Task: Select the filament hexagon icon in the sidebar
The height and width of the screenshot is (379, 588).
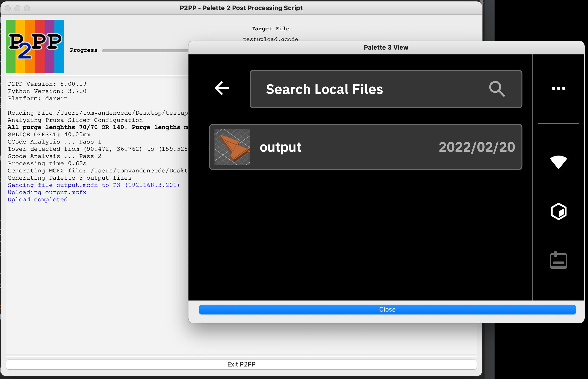Action: click(x=558, y=211)
